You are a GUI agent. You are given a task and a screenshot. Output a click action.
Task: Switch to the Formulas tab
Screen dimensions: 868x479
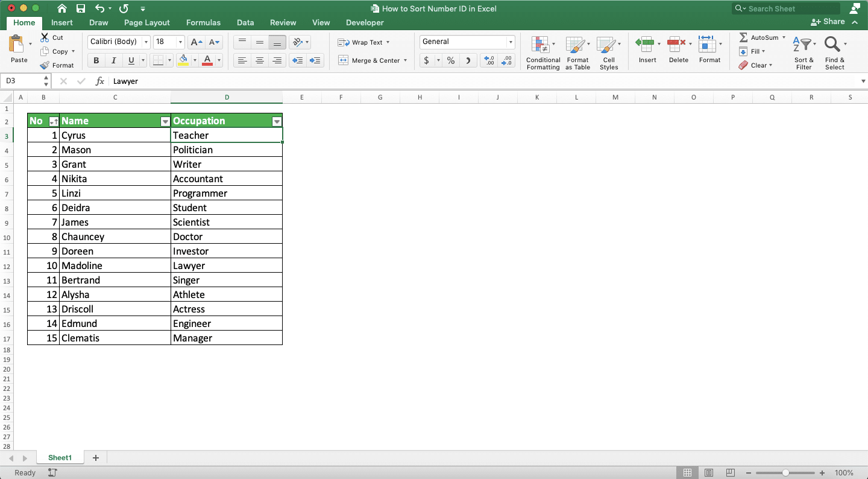tap(203, 22)
